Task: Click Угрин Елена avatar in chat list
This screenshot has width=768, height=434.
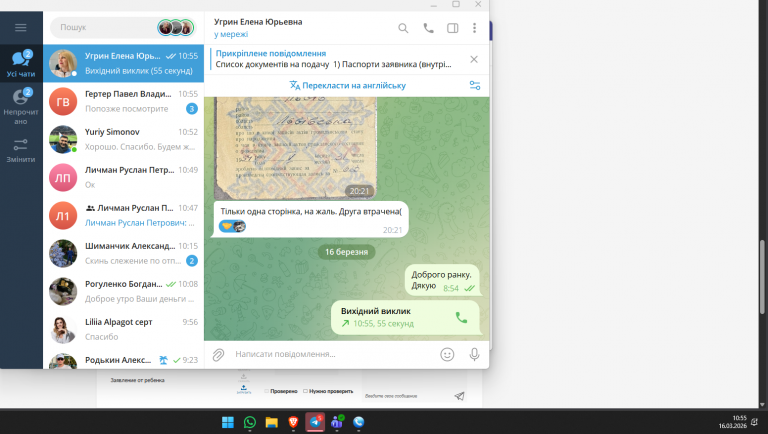Action: [63, 63]
